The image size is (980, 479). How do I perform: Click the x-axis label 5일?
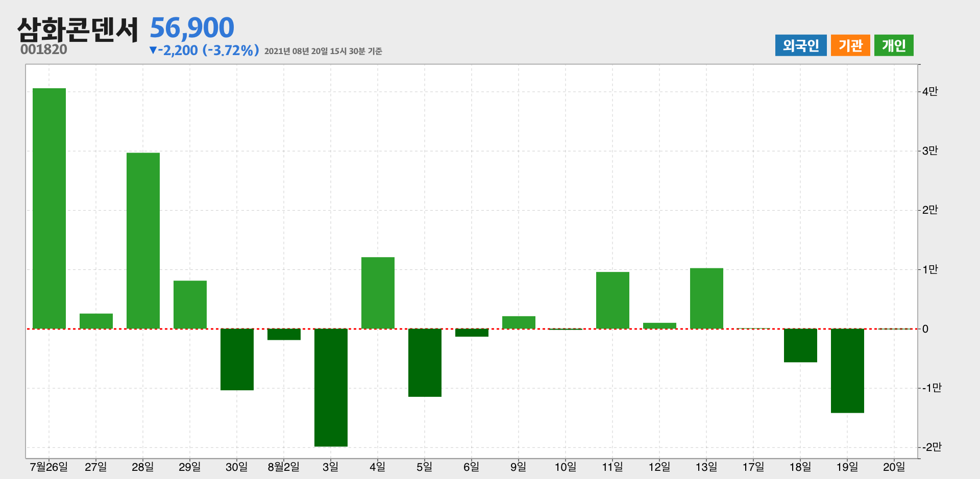(x=425, y=467)
